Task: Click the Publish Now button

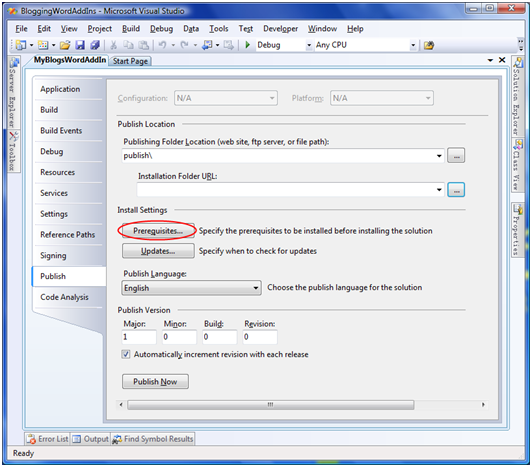Action: (x=155, y=381)
